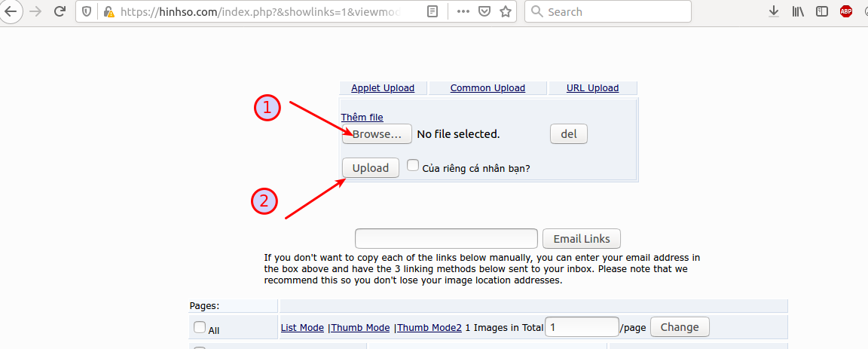Click the email address input box
The width and height of the screenshot is (868, 349).
click(x=446, y=239)
